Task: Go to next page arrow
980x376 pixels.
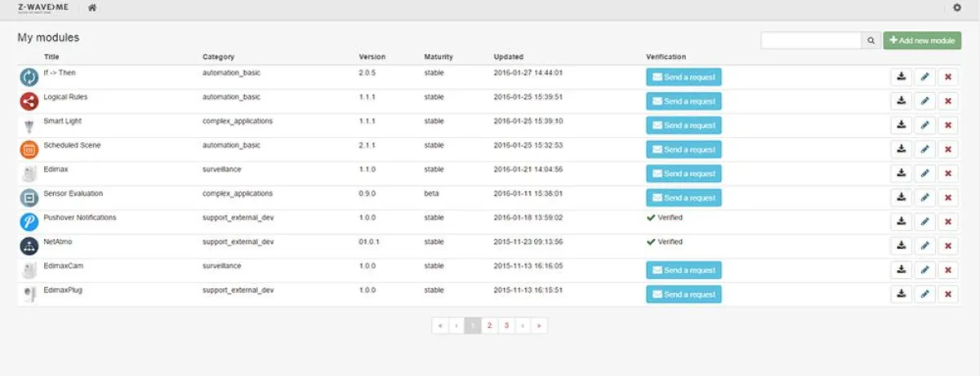Action: pos(523,325)
